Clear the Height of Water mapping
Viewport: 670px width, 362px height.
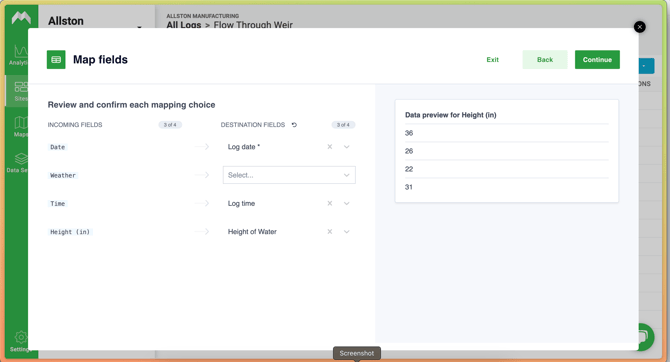(x=329, y=232)
